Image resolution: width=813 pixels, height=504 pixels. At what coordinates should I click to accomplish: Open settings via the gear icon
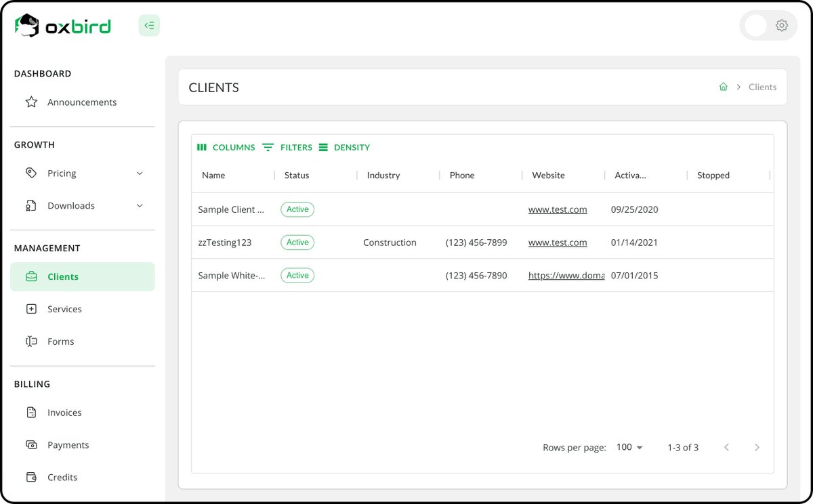coord(782,26)
